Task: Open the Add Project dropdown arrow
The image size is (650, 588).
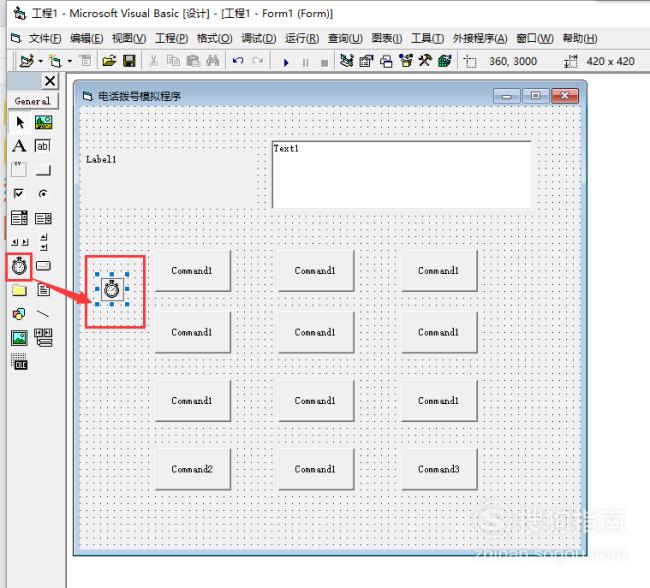Action: pyautogui.click(x=41, y=61)
